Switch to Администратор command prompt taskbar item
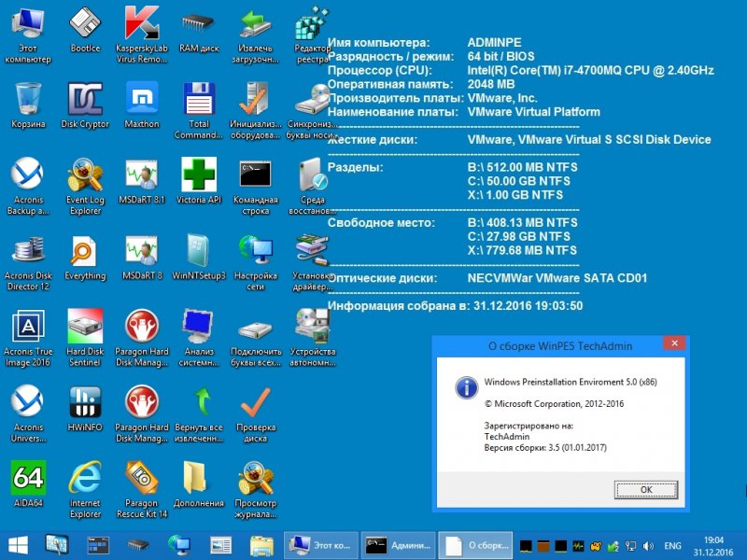747x560 pixels. 399,545
